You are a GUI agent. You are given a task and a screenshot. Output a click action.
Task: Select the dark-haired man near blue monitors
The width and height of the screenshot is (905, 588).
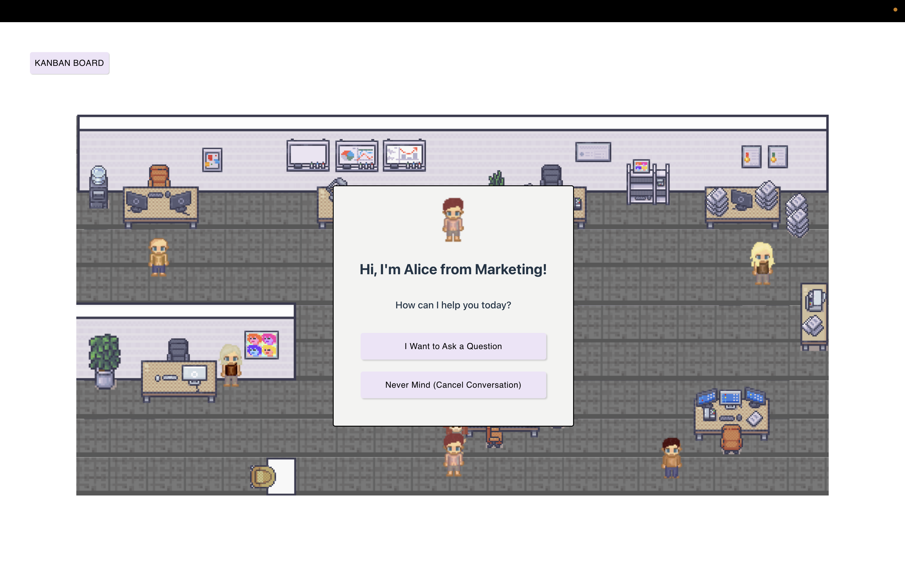point(671,457)
